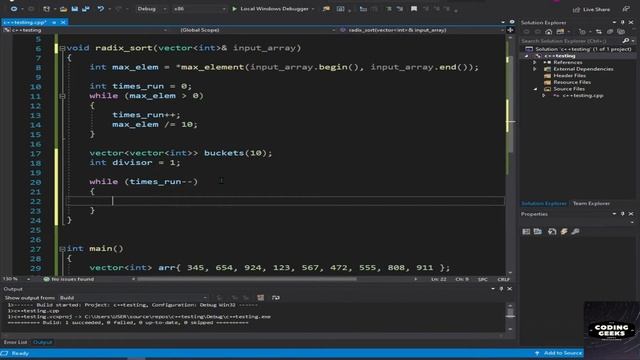The width and height of the screenshot is (640, 360).
Task: Collapse the while (max_elem > 0) block
Action: [x=62, y=96]
